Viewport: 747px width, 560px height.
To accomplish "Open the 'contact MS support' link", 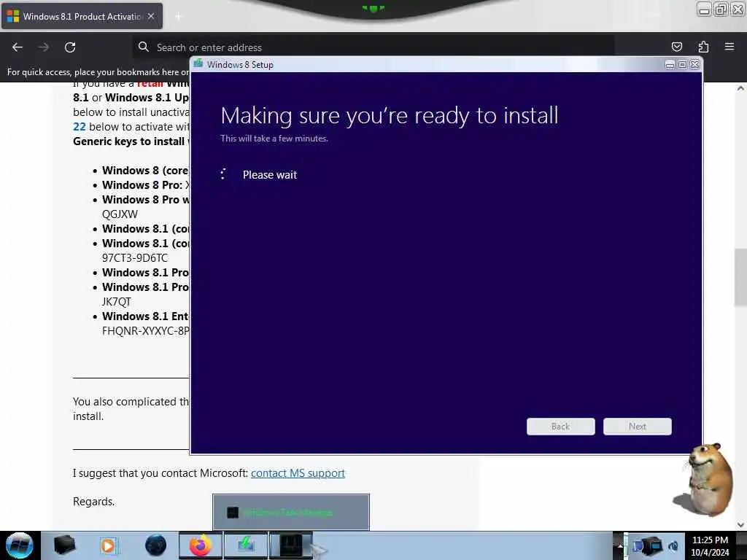I will click(298, 472).
